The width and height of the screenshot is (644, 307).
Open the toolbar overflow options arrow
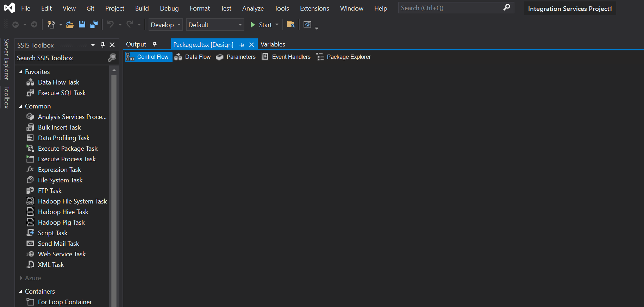(317, 28)
